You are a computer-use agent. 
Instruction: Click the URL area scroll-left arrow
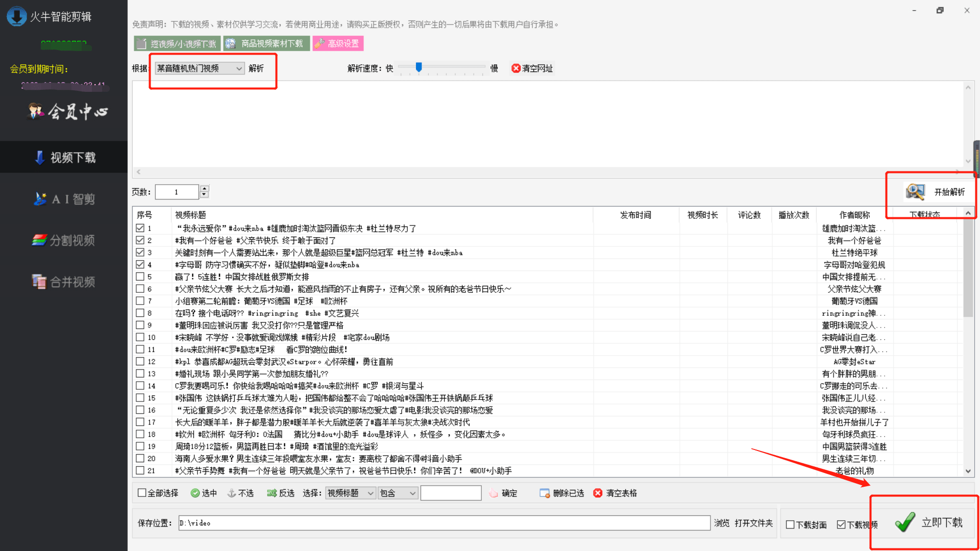[138, 172]
